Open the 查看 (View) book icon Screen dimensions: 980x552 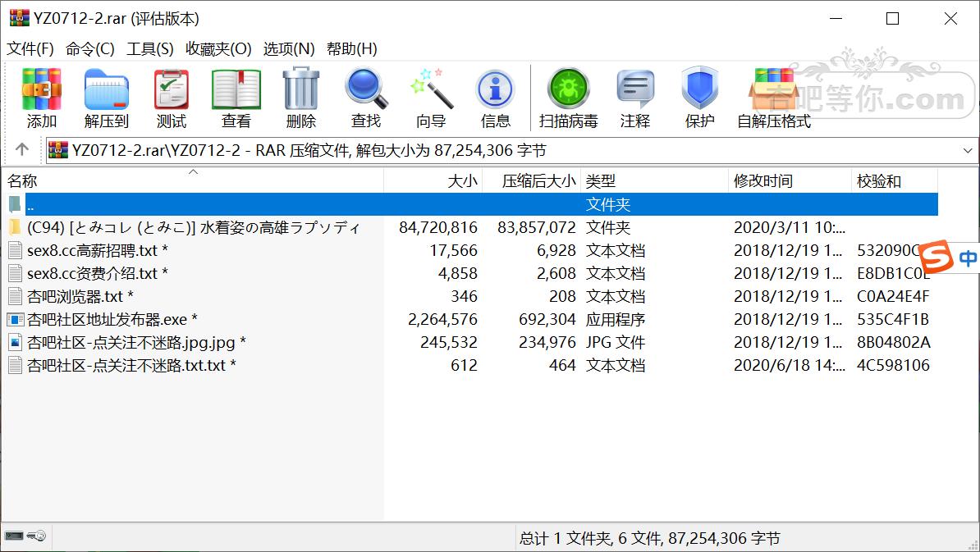coord(236,98)
